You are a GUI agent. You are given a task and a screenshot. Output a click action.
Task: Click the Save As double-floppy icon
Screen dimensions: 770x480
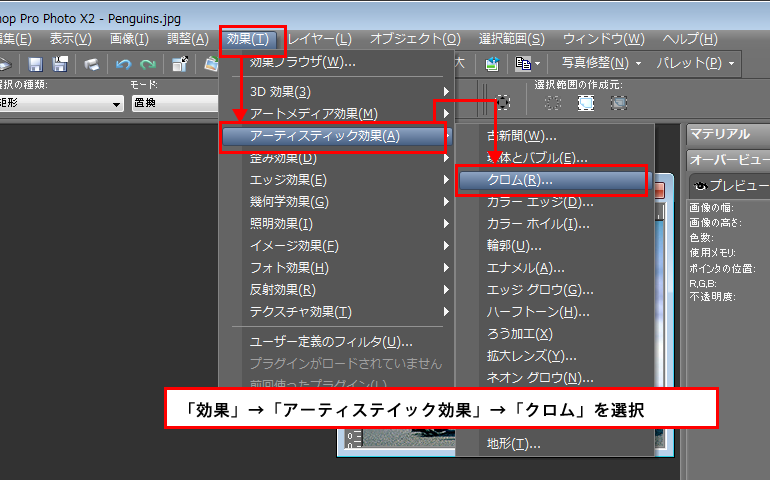point(60,64)
